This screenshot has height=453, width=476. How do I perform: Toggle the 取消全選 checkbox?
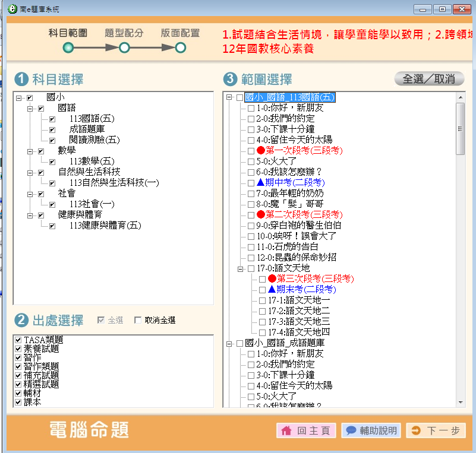click(138, 321)
